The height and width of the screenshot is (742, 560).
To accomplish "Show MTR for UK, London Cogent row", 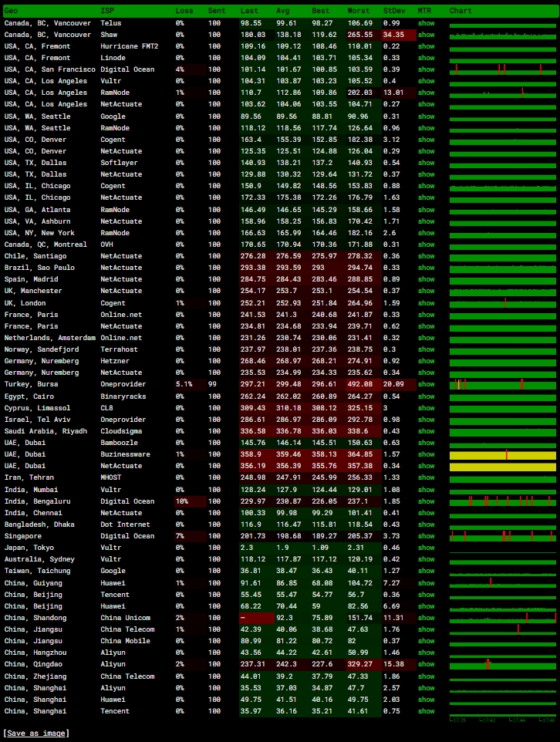I will point(426,303).
